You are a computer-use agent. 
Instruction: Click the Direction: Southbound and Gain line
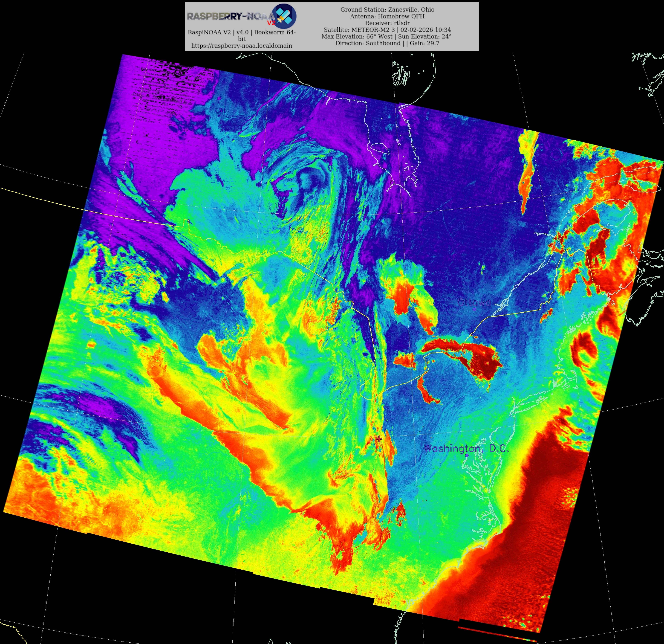point(387,43)
